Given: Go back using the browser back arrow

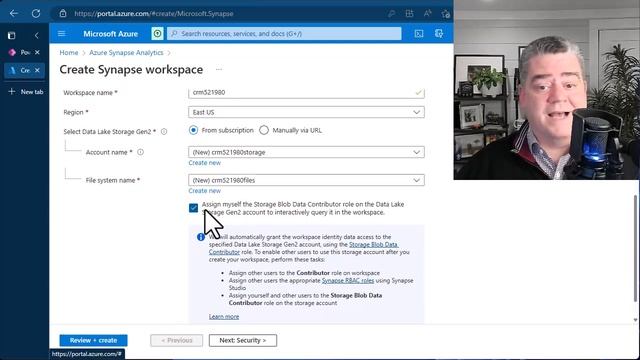Looking at the screenshot, I should (13, 13).
